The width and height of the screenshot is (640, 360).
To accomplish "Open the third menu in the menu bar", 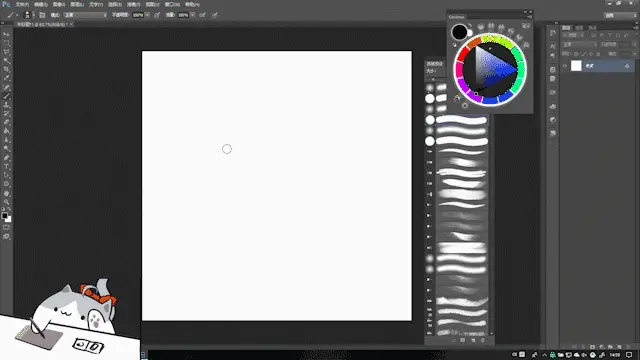I will pos(59,4).
